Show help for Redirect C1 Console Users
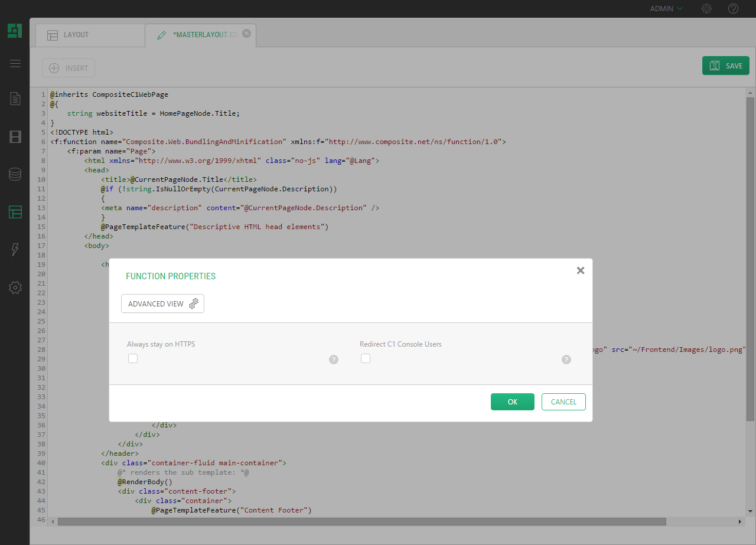This screenshot has width=756, height=545. 566,360
